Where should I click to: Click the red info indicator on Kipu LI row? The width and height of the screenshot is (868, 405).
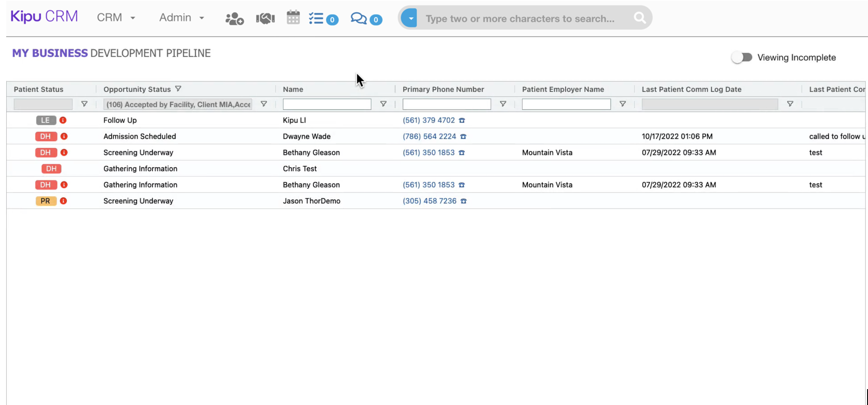pyautogui.click(x=64, y=120)
